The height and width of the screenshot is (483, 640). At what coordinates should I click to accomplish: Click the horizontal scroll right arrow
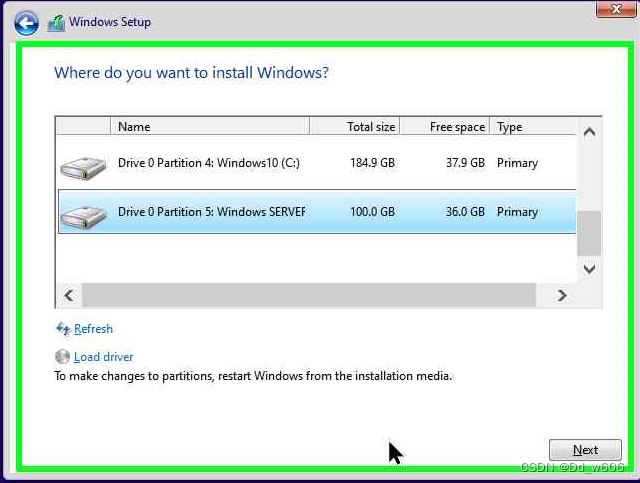tap(562, 295)
